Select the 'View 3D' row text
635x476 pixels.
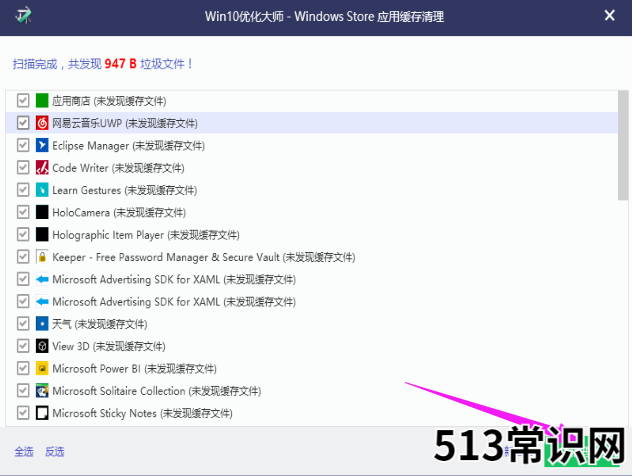[x=109, y=346]
